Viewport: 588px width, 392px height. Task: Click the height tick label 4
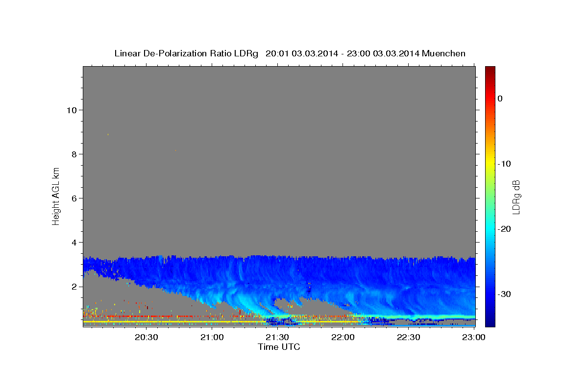click(73, 242)
